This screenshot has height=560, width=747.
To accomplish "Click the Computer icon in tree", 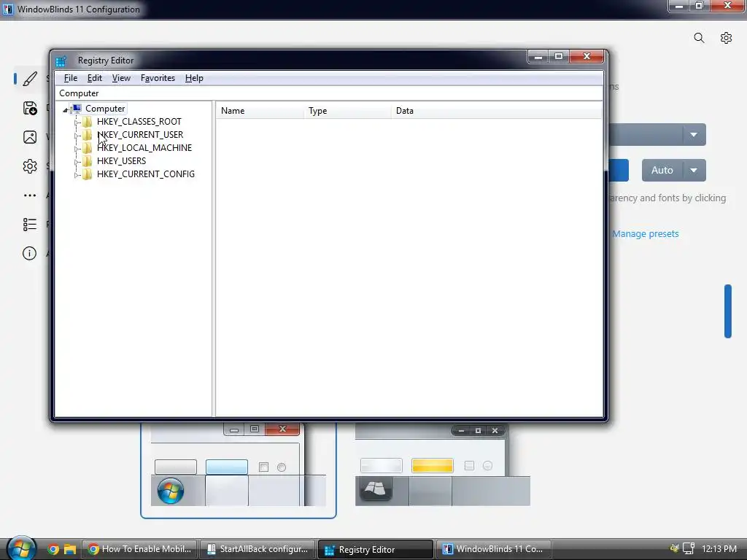I will click(77, 109).
